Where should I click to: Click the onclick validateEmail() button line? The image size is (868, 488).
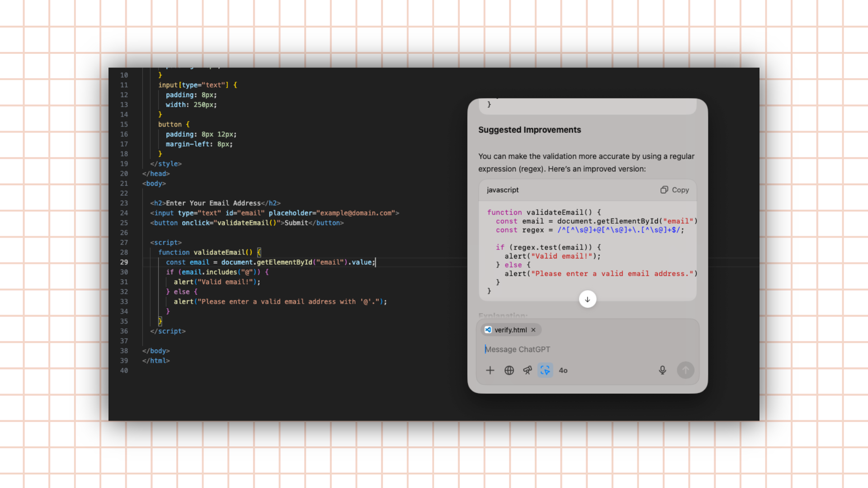click(247, 223)
